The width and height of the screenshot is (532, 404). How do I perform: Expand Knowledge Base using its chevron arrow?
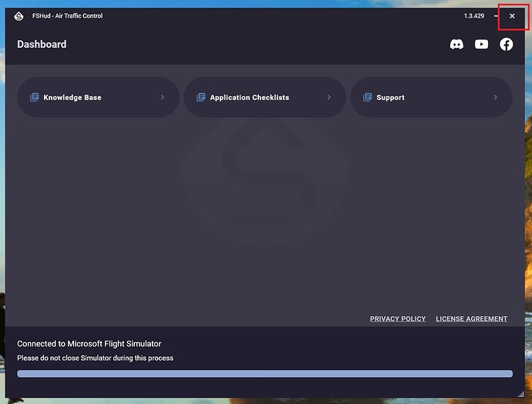pyautogui.click(x=162, y=98)
